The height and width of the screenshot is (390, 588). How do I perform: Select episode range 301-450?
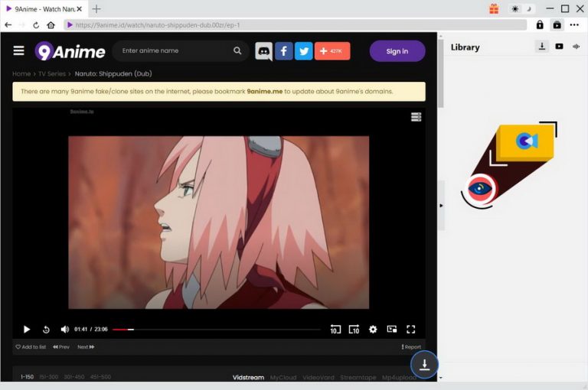coord(73,377)
